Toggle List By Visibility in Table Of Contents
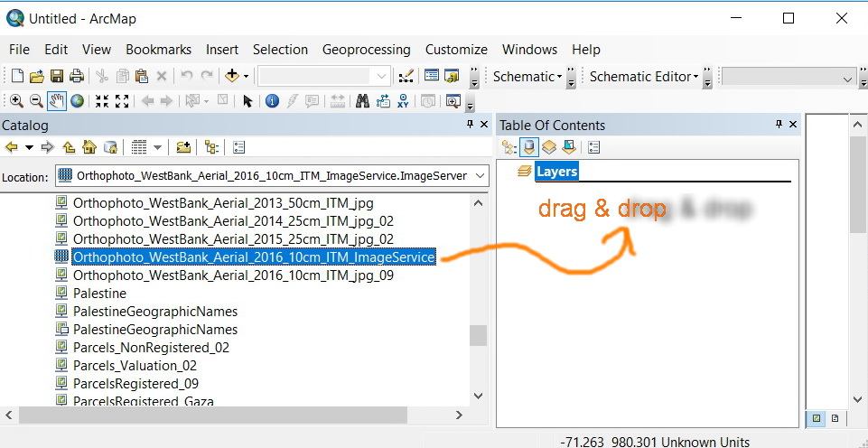The width and height of the screenshot is (868, 448). pyautogui.click(x=548, y=146)
